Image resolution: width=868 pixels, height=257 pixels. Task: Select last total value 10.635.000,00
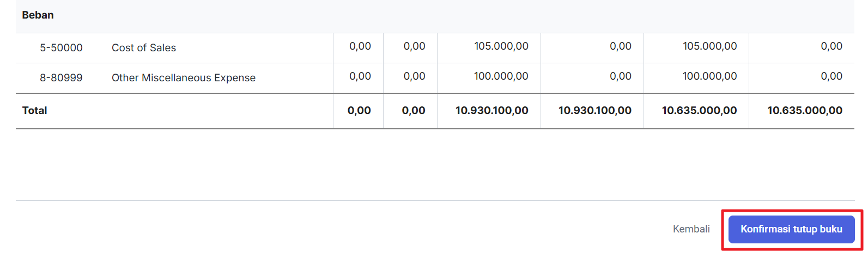tap(805, 110)
